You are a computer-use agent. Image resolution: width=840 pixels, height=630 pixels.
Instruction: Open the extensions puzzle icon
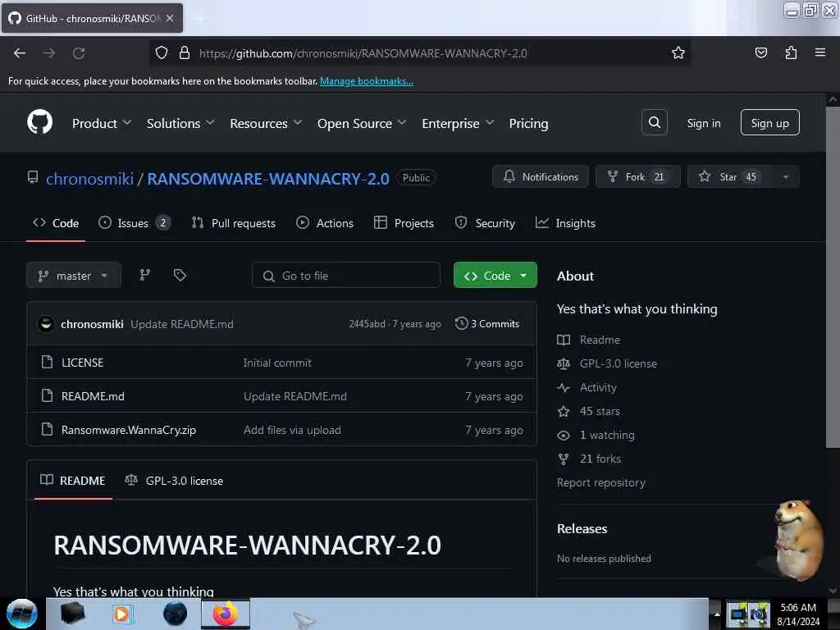tap(791, 52)
